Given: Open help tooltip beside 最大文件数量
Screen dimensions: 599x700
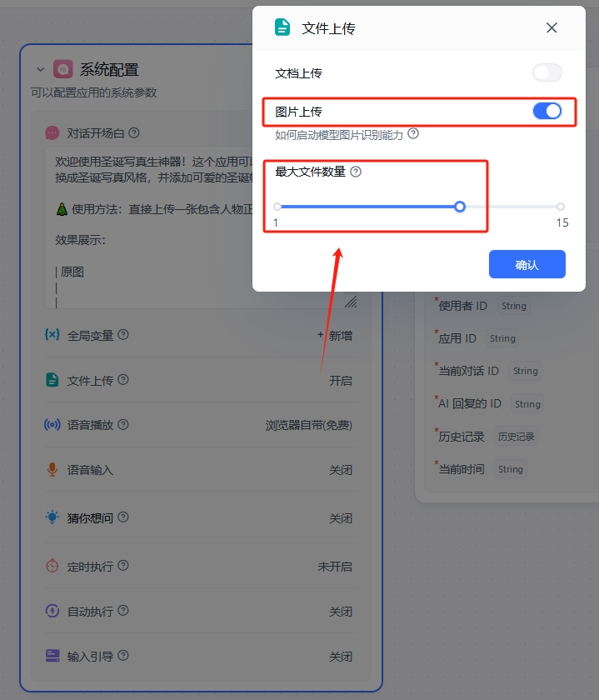Looking at the screenshot, I should click(356, 172).
